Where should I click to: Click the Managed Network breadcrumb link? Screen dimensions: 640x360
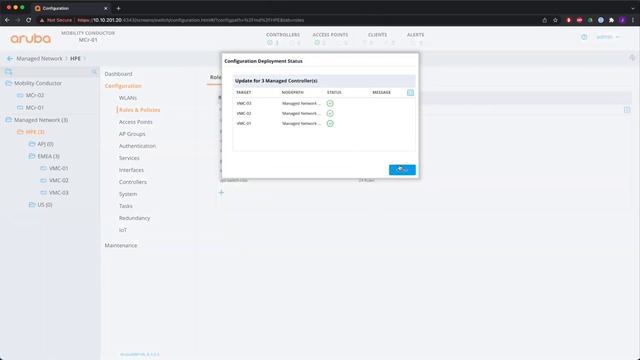(x=40, y=59)
